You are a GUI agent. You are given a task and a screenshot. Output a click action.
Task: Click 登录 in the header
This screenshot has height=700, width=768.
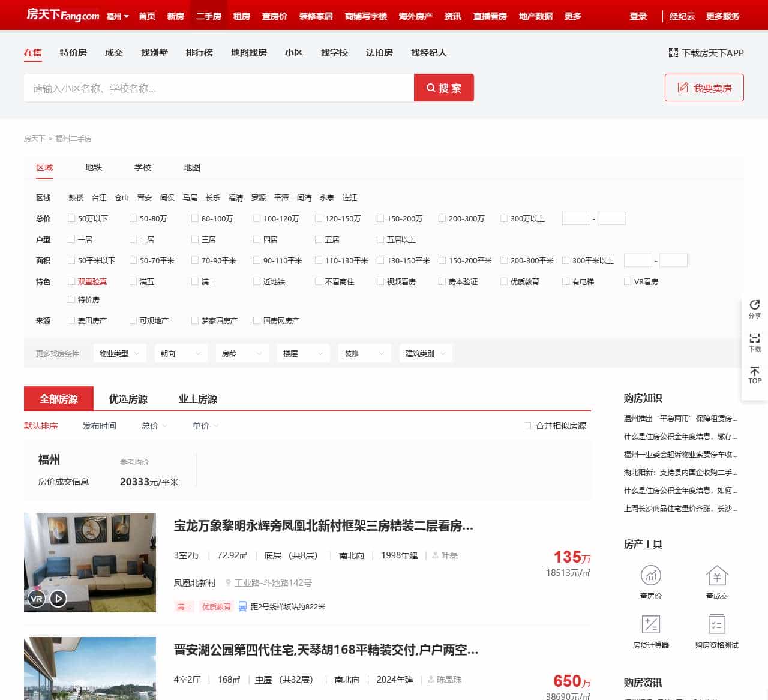coord(638,16)
